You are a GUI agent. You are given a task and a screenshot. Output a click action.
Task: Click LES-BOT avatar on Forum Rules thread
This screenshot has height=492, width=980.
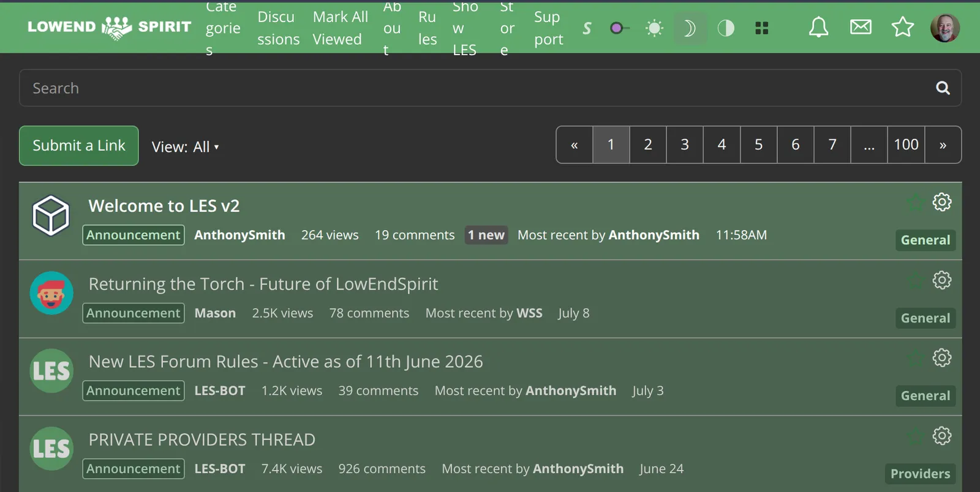tap(51, 371)
